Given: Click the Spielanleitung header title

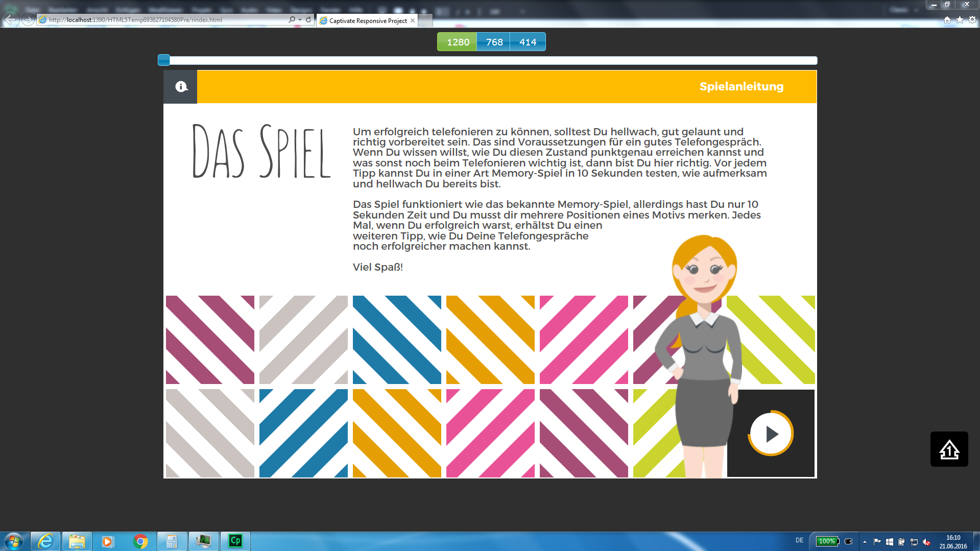Looking at the screenshot, I should [742, 87].
